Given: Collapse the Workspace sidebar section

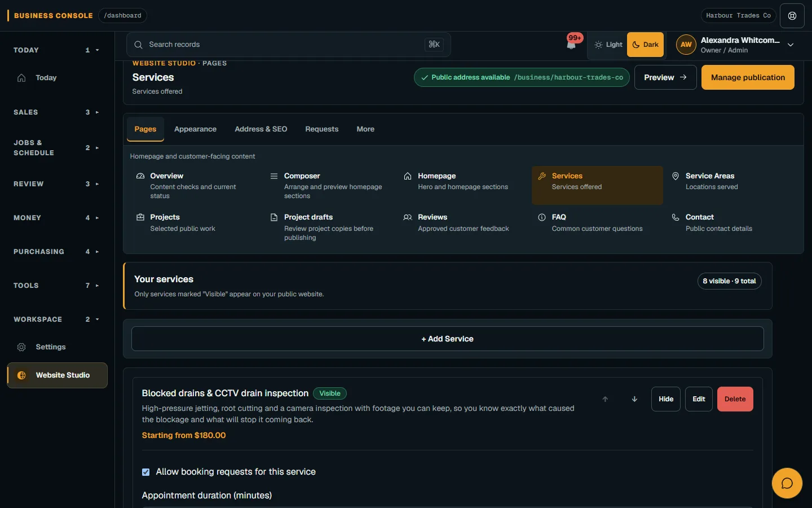Looking at the screenshot, I should tap(56, 319).
